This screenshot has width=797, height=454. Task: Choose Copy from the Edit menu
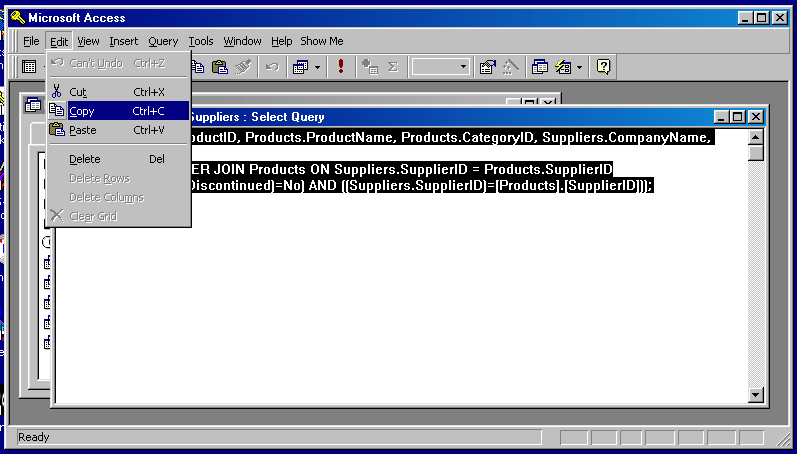tap(118, 111)
